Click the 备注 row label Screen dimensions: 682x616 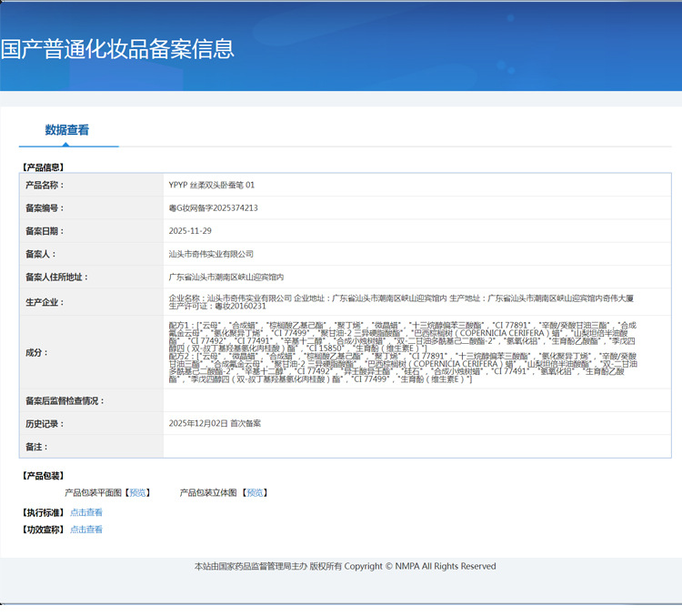(x=36, y=447)
